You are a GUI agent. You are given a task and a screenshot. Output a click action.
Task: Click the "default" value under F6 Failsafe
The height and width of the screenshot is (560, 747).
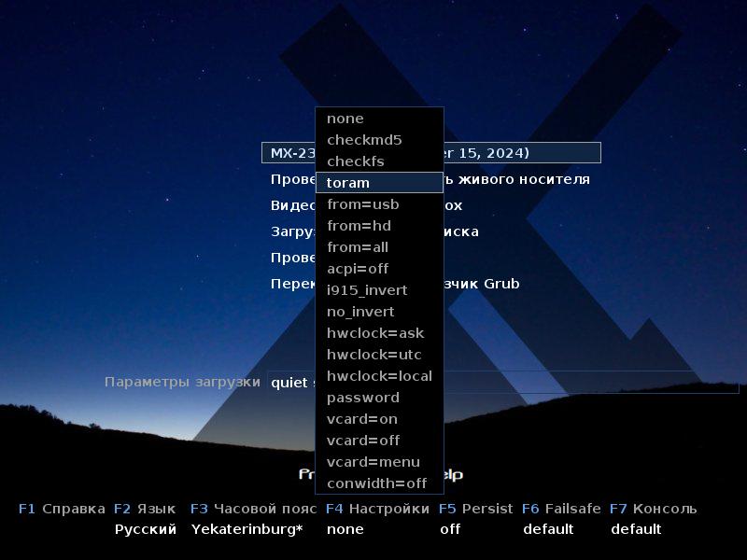548,529
